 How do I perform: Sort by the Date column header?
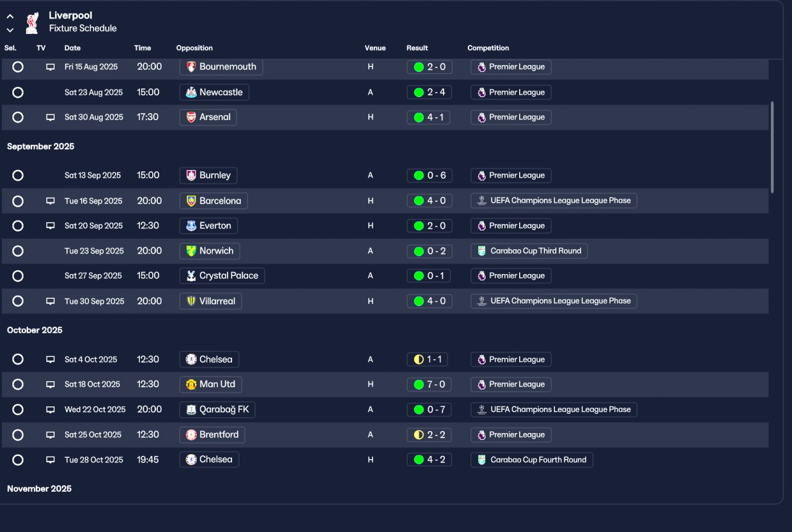[x=72, y=48]
